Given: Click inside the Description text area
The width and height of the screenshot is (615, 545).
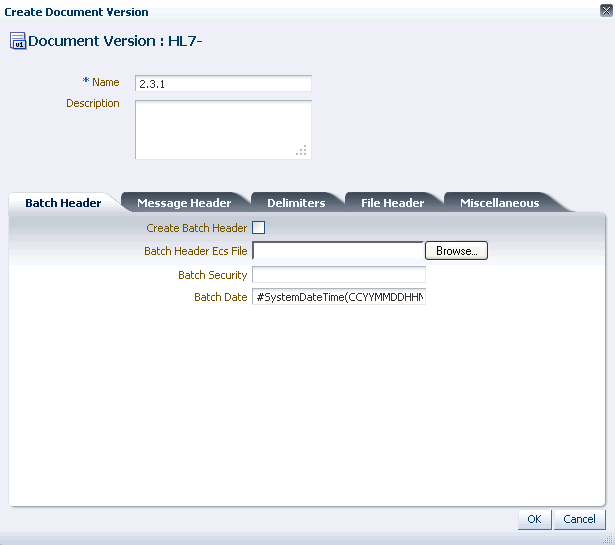Looking at the screenshot, I should click(x=223, y=130).
